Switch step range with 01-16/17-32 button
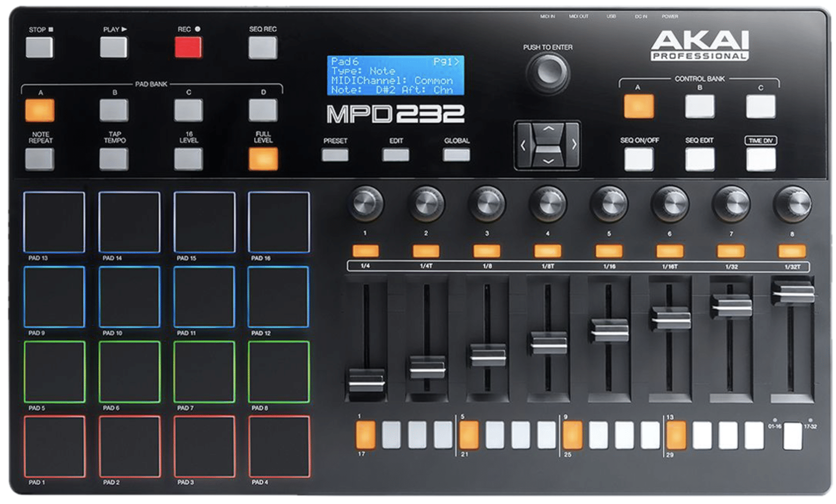The width and height of the screenshot is (836, 504). coord(792,436)
